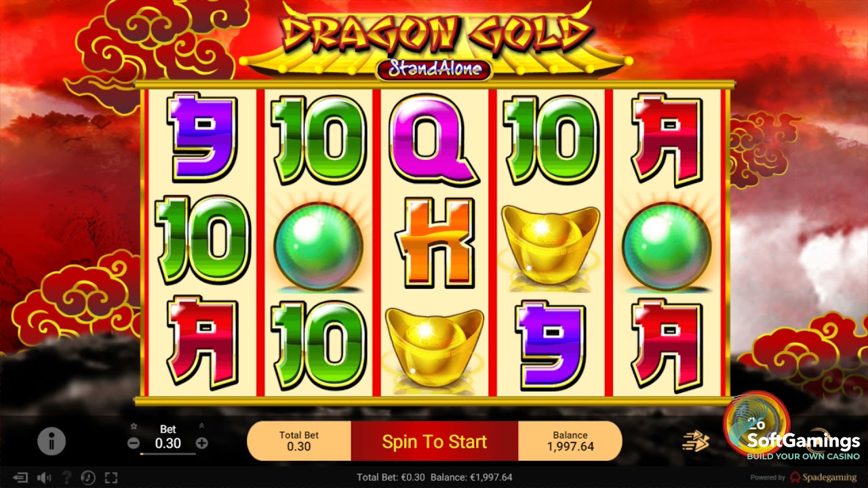
Task: Click the small star icon above bet
Action: pos(134,427)
